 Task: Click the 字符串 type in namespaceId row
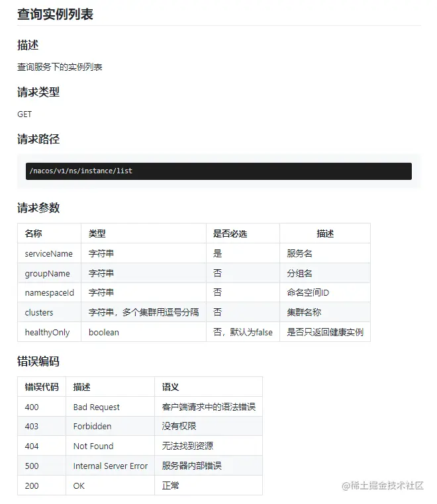(x=101, y=292)
